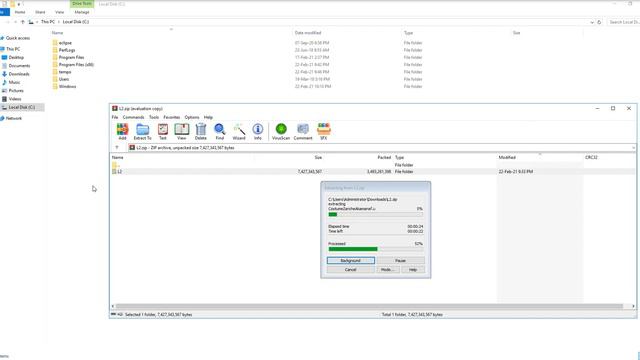Click the Explorer search box

(x=623, y=22)
